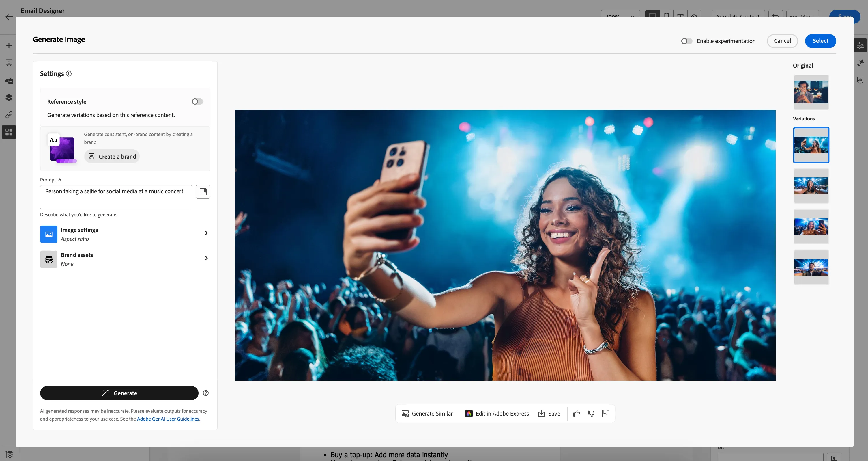This screenshot has width=868, height=461.
Task: Select the third variation thumbnail
Action: pos(811,226)
